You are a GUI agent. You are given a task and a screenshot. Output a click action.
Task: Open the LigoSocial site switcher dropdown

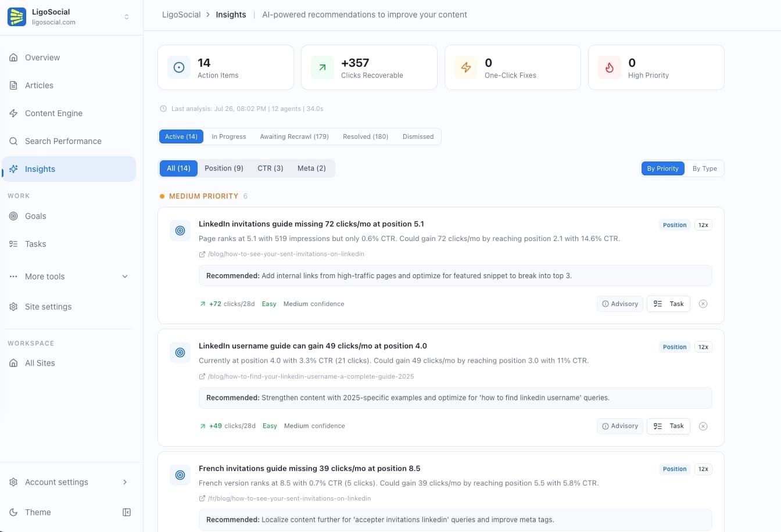click(x=127, y=17)
